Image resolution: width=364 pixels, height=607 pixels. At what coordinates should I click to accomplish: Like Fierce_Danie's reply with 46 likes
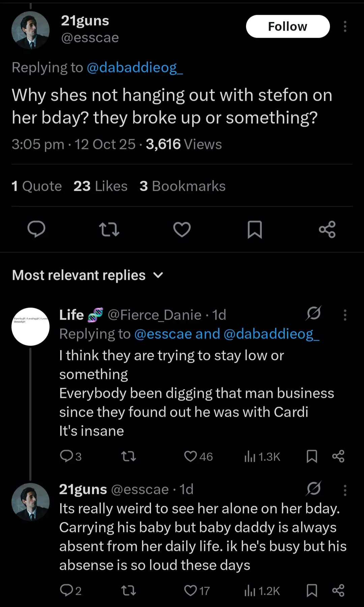[191, 456]
